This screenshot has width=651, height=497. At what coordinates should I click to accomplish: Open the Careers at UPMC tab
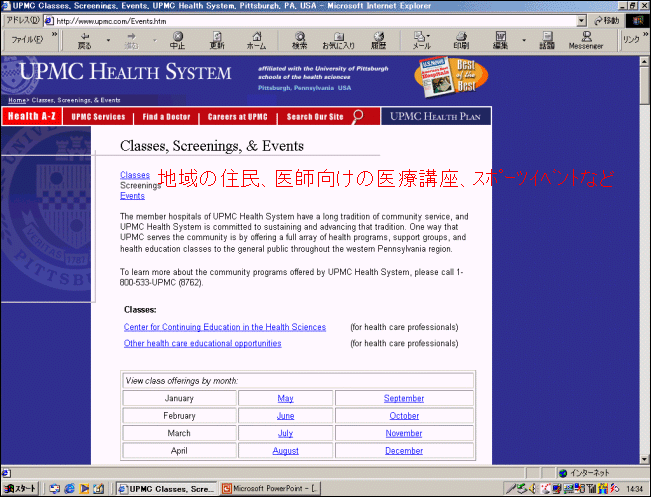tap(237, 117)
